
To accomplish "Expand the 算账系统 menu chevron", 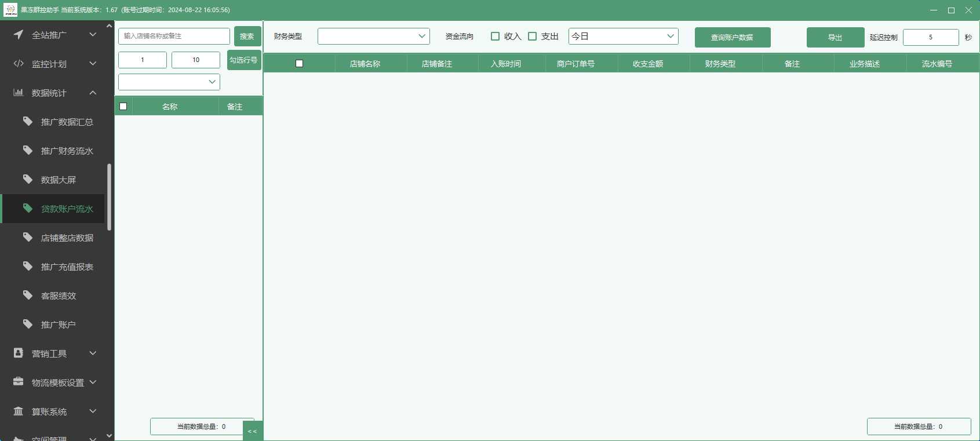I will [93, 411].
